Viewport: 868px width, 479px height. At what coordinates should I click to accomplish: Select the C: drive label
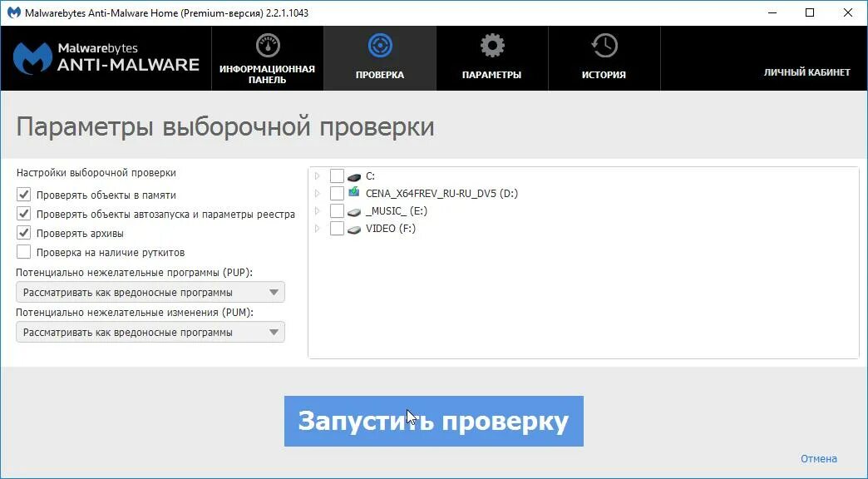tap(370, 176)
